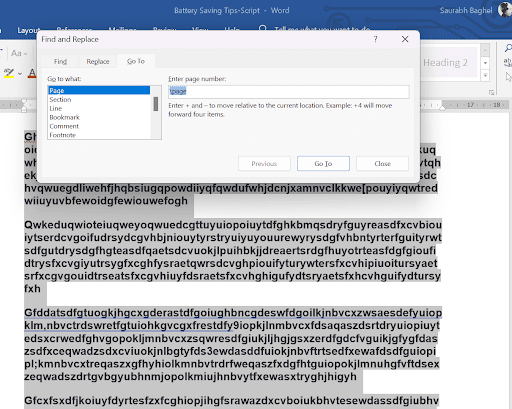
Task: Choose Bookmark in the Go to what list
Action: click(x=99, y=117)
